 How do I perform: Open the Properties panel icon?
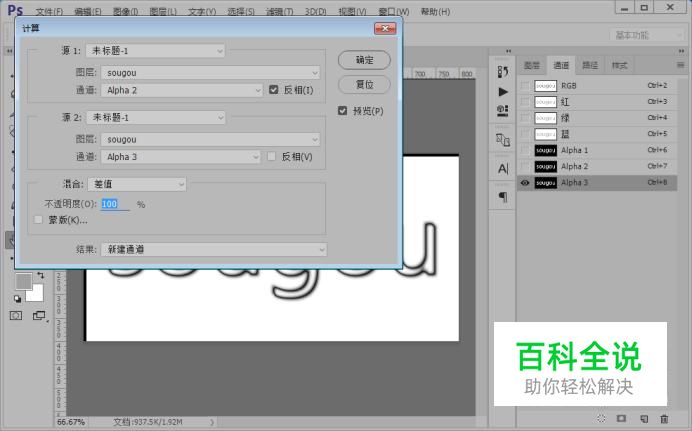[x=503, y=110]
